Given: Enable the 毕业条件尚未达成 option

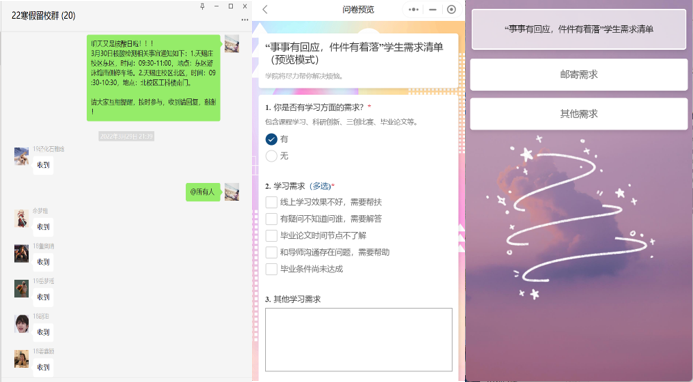Looking at the screenshot, I should 271,269.
